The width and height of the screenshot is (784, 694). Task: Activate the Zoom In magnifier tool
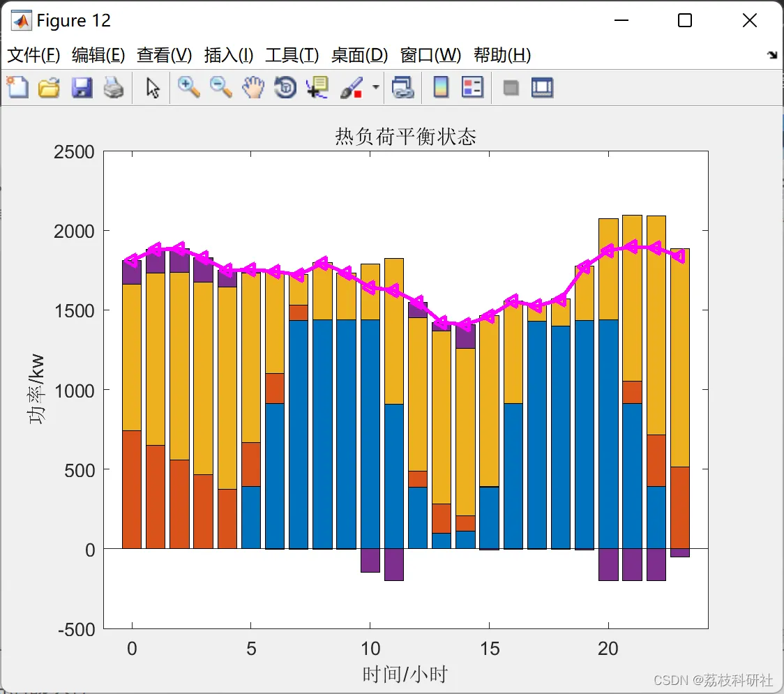[x=189, y=87]
